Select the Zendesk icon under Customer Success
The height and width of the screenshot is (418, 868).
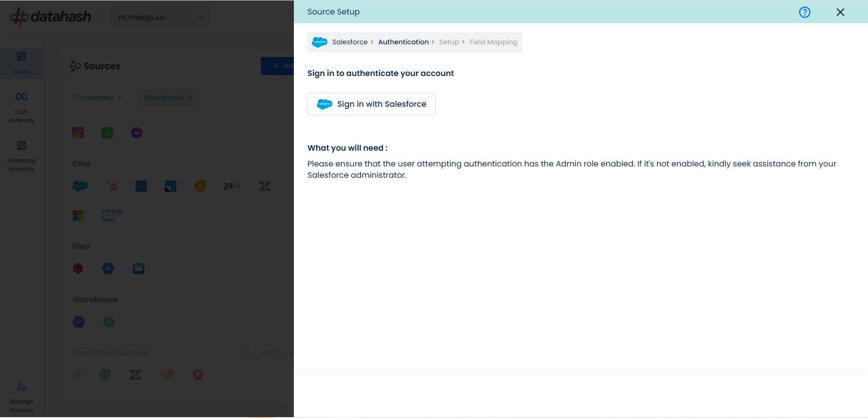coord(136,375)
